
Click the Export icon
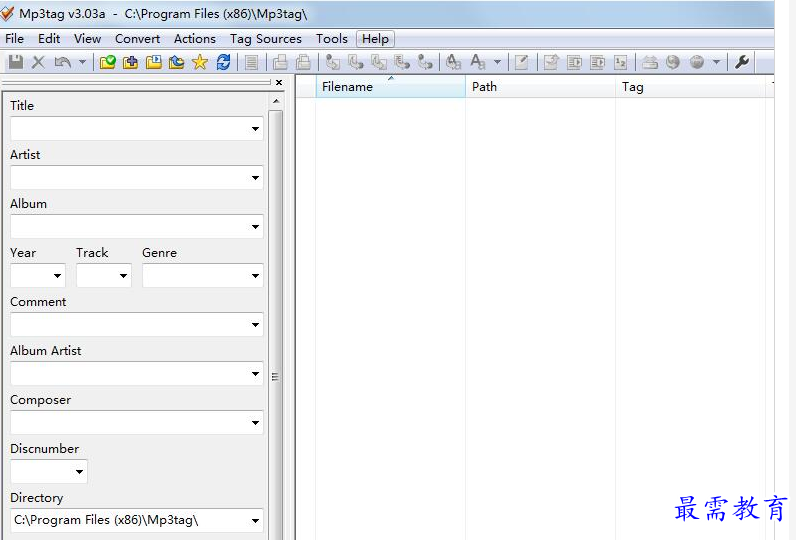551,62
